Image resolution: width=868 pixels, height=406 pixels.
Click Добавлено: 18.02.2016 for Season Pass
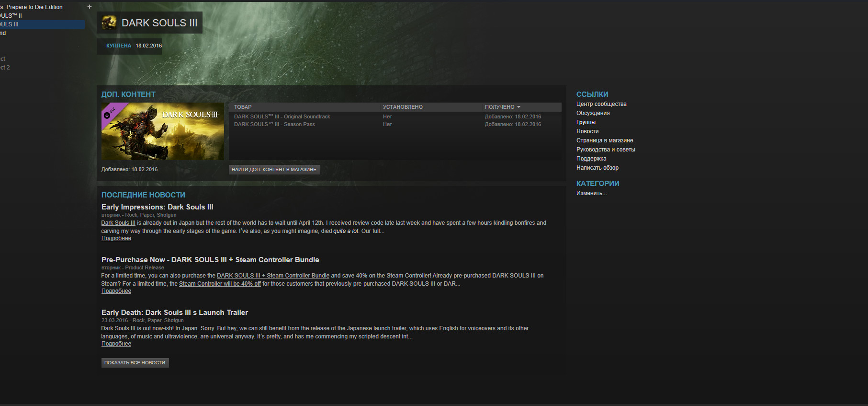point(513,124)
